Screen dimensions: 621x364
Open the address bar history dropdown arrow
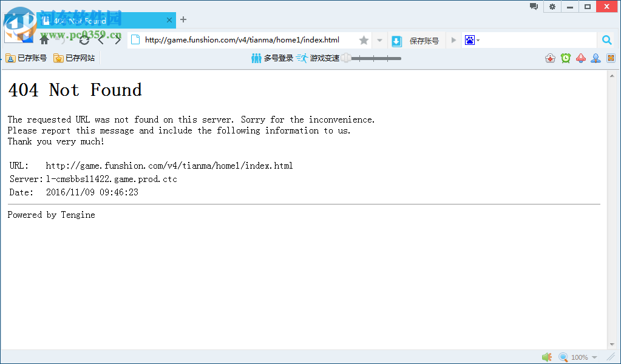[x=379, y=40]
